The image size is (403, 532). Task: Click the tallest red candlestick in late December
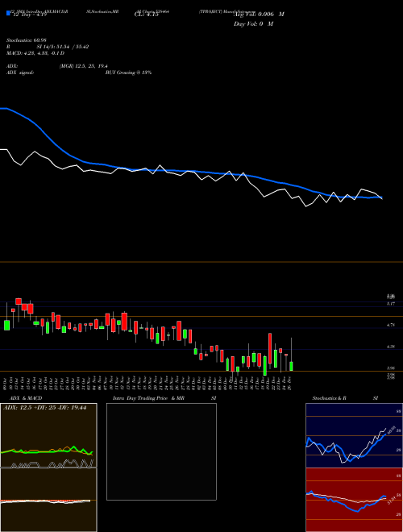[x=270, y=348]
